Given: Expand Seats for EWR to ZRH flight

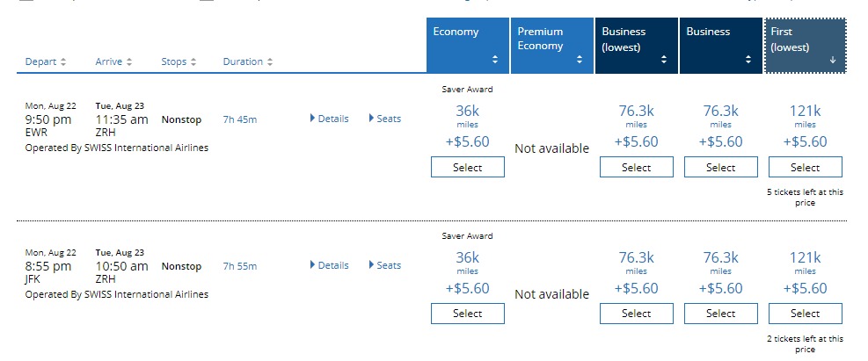Looking at the screenshot, I should pyautogui.click(x=384, y=119).
